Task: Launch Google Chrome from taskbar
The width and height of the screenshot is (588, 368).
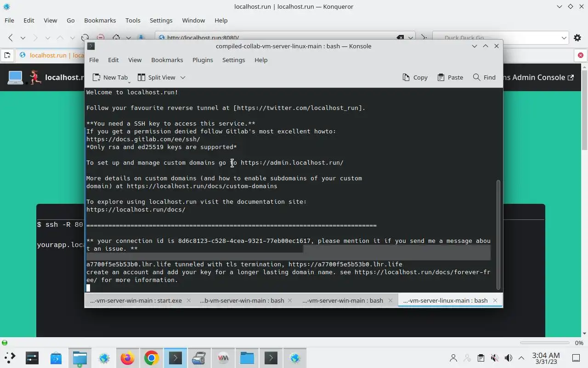Action: point(152,358)
